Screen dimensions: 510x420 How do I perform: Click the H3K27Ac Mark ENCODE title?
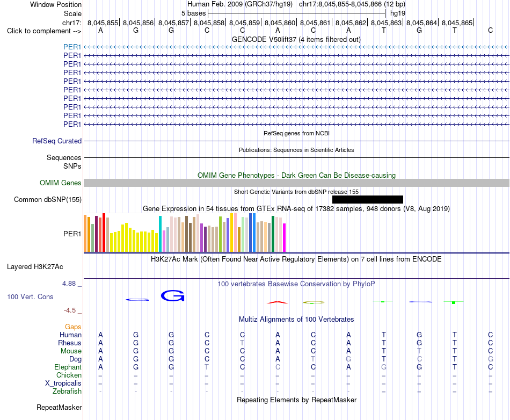click(x=296, y=259)
